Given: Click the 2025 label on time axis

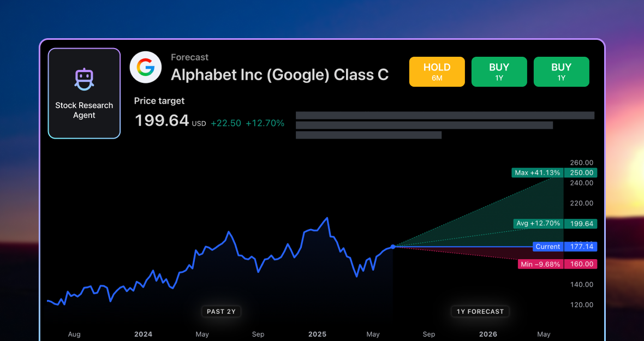Looking at the screenshot, I should pyautogui.click(x=317, y=334).
